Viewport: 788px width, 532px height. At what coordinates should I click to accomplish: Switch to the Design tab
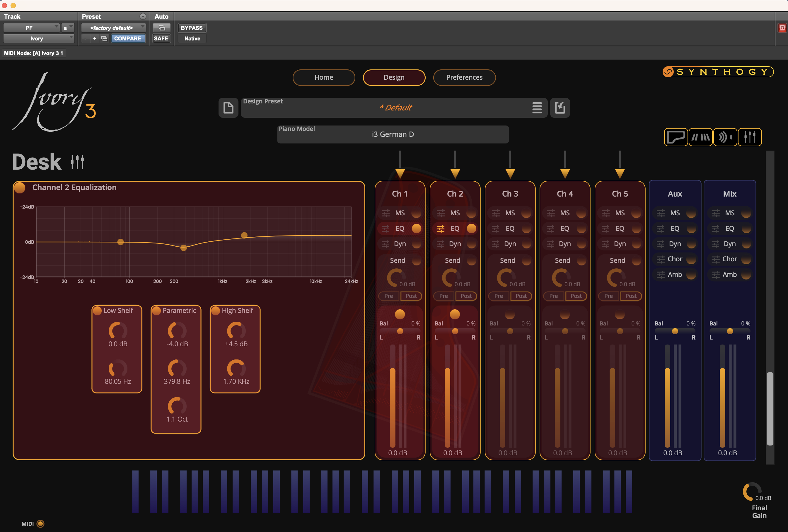coord(394,77)
